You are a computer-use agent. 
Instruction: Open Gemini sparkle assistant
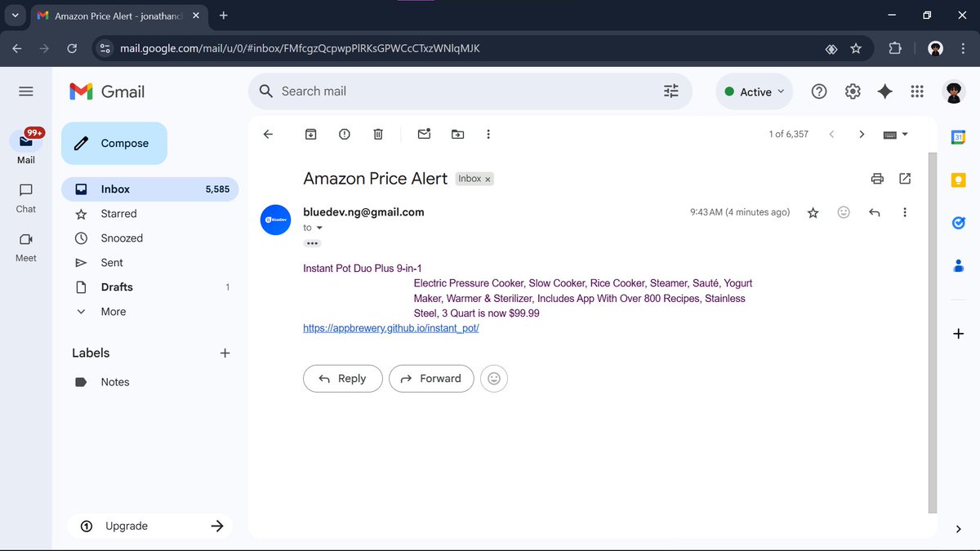click(884, 91)
